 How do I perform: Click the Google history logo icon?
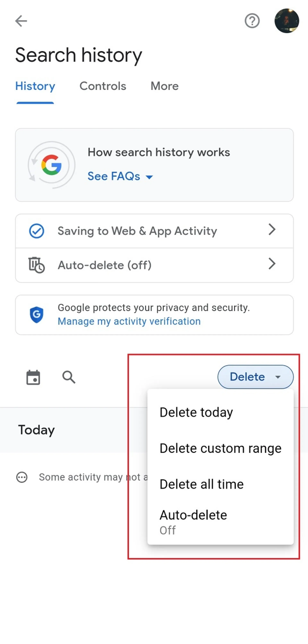click(x=51, y=165)
